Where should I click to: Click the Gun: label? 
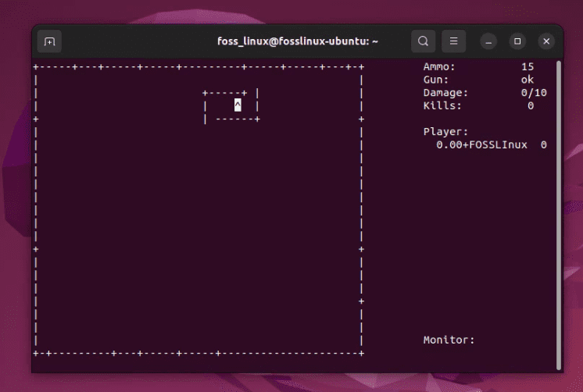[436, 80]
